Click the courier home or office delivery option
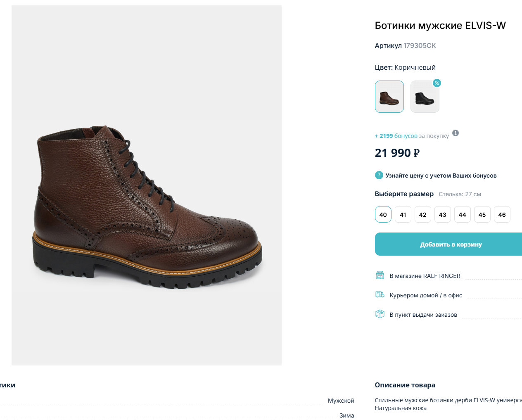The width and height of the screenshot is (522, 420). click(x=425, y=295)
